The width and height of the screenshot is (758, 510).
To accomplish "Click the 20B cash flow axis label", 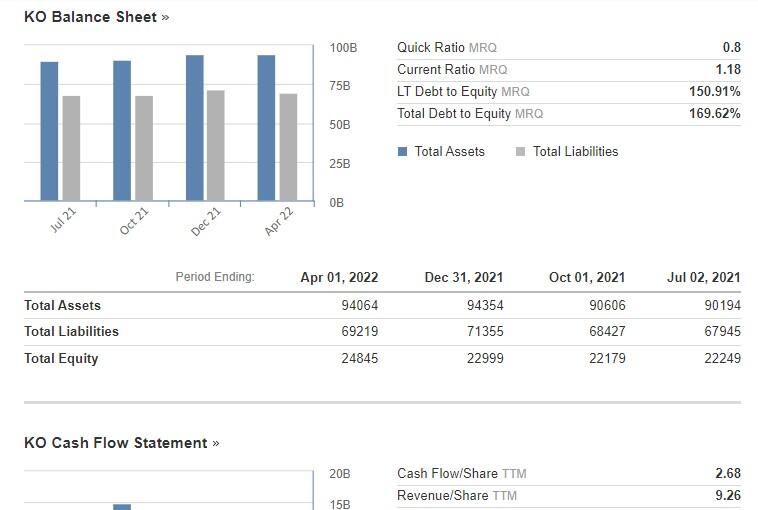I will click(x=340, y=474).
